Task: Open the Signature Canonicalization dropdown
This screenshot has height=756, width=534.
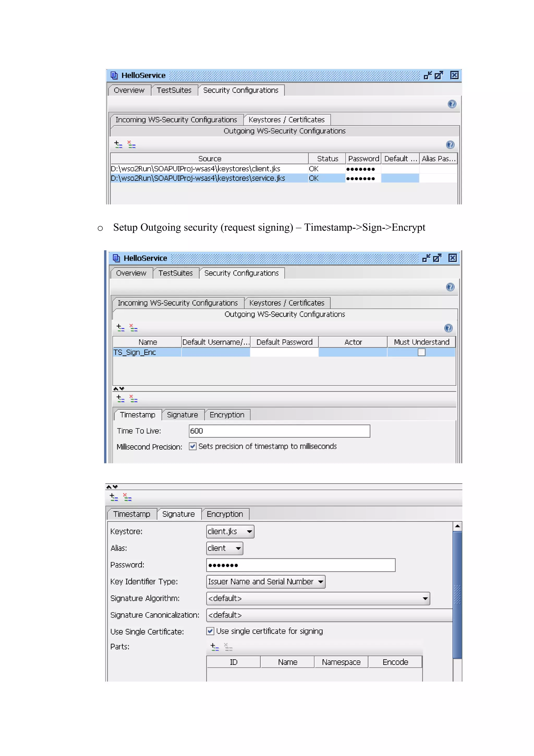Action: 329,615
